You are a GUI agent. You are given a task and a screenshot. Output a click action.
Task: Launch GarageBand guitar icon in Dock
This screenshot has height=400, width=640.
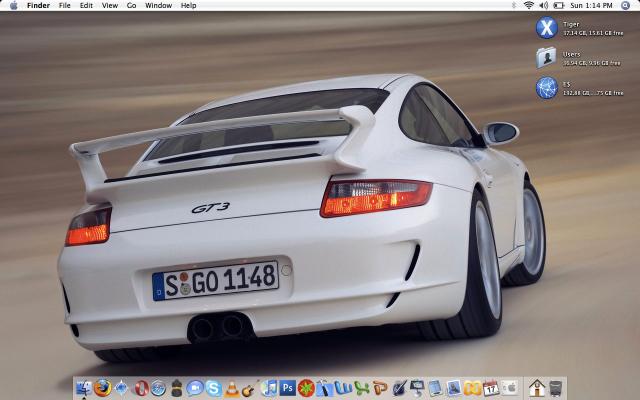249,388
